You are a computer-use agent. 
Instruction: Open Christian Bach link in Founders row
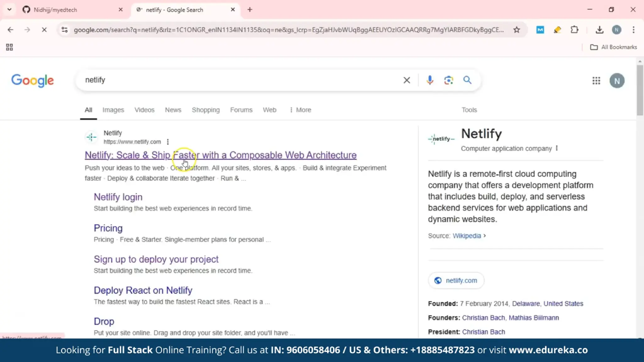(483, 318)
